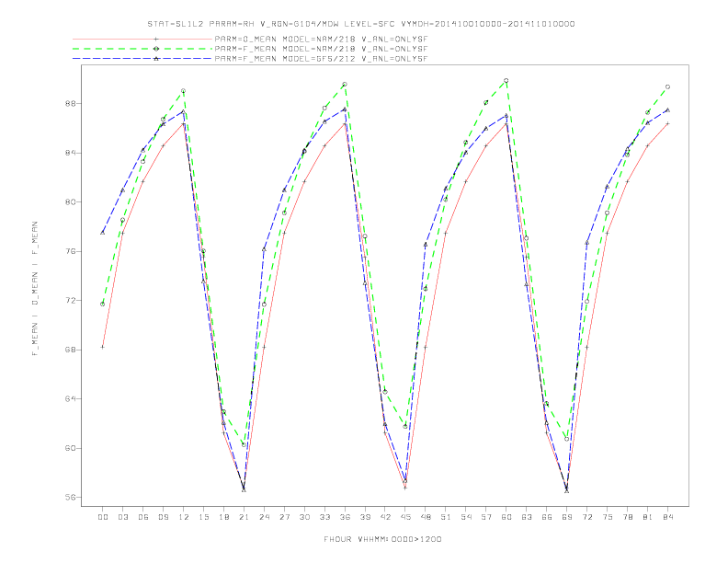The height and width of the screenshot is (563, 728).
Task: Click x-axis tick label '66'
Action: [547, 517]
